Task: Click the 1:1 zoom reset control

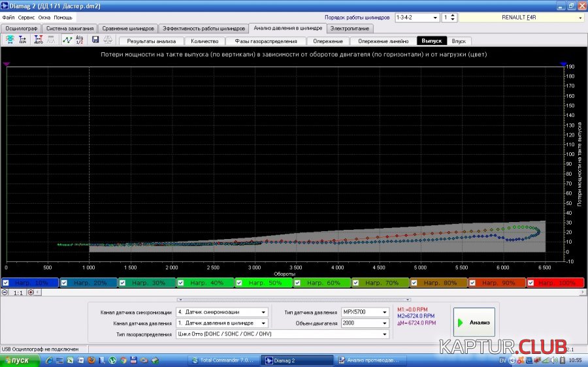Action: pyautogui.click(x=18, y=293)
